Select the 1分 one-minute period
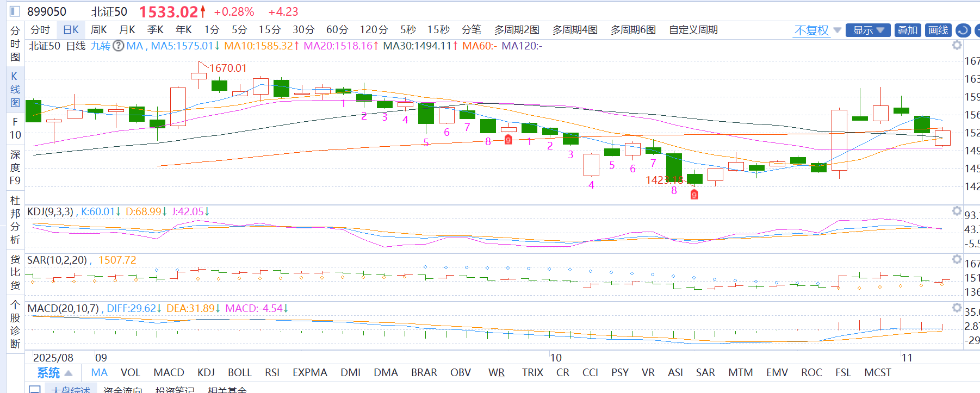Image resolution: width=980 pixels, height=393 pixels. click(212, 30)
